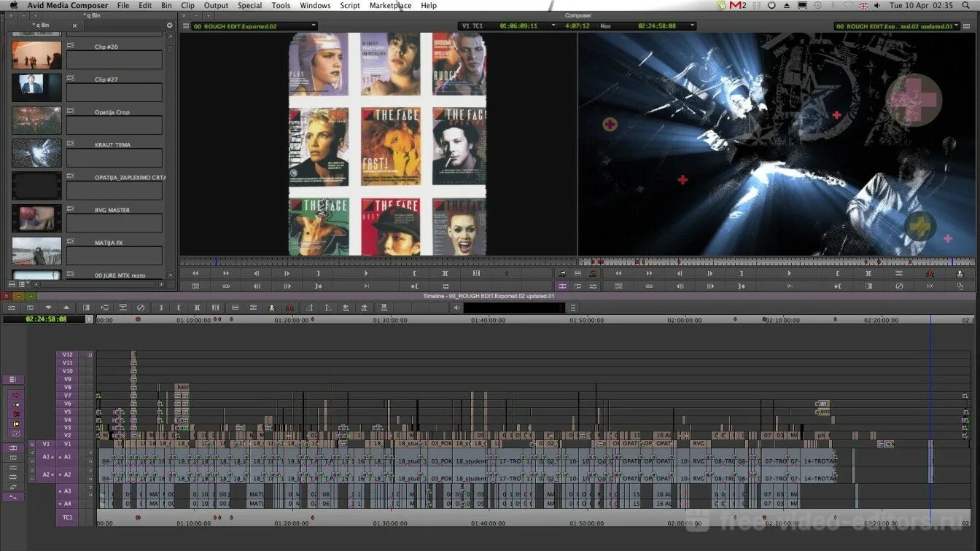Screen dimensions: 980x551
Task: Open the File menu
Action: point(123,5)
